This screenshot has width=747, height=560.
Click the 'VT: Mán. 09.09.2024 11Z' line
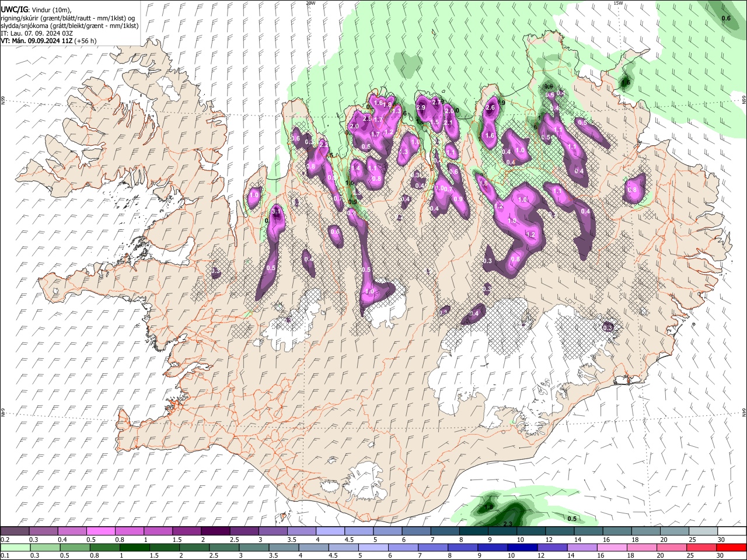pyautogui.click(x=37, y=41)
